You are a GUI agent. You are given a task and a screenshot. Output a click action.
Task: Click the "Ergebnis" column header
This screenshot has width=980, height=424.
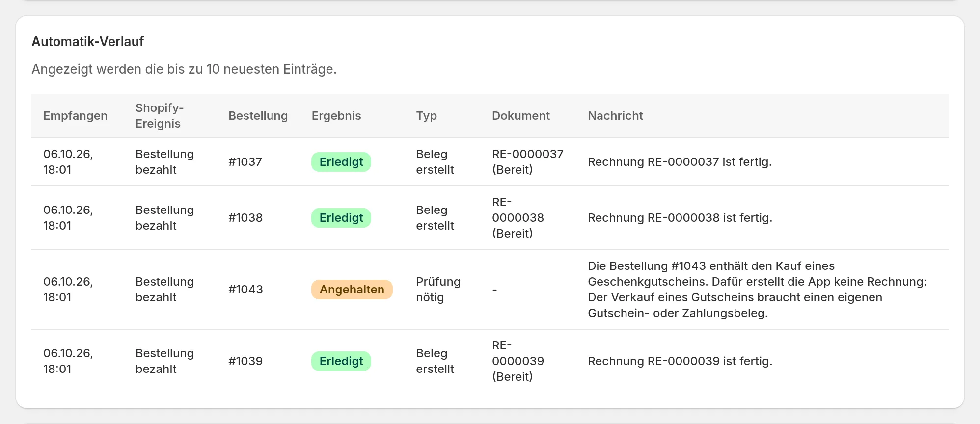pyautogui.click(x=336, y=116)
